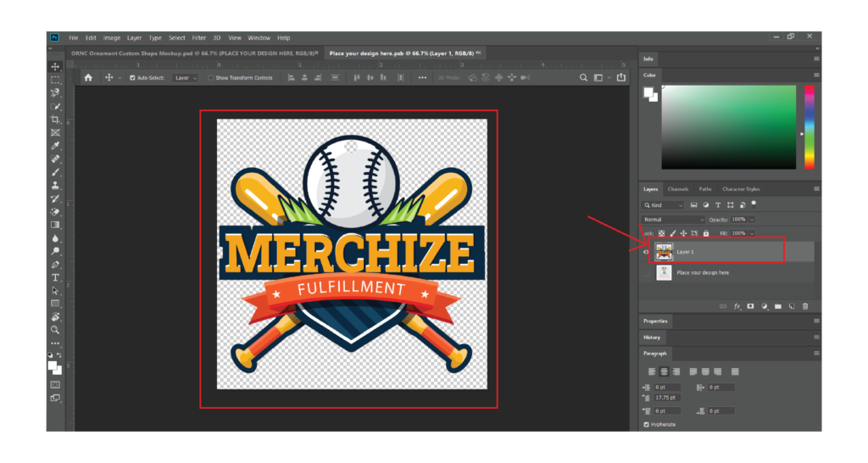Viewport: 868px width, 463px height.
Task: Open layer style fx menu
Action: pos(737,306)
